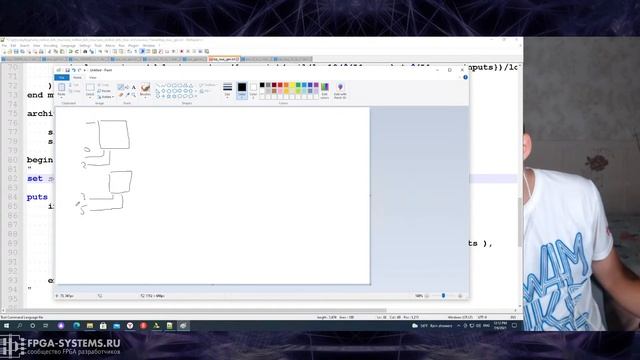Open the File tab in Paint
The image size is (640, 360).
[62, 78]
